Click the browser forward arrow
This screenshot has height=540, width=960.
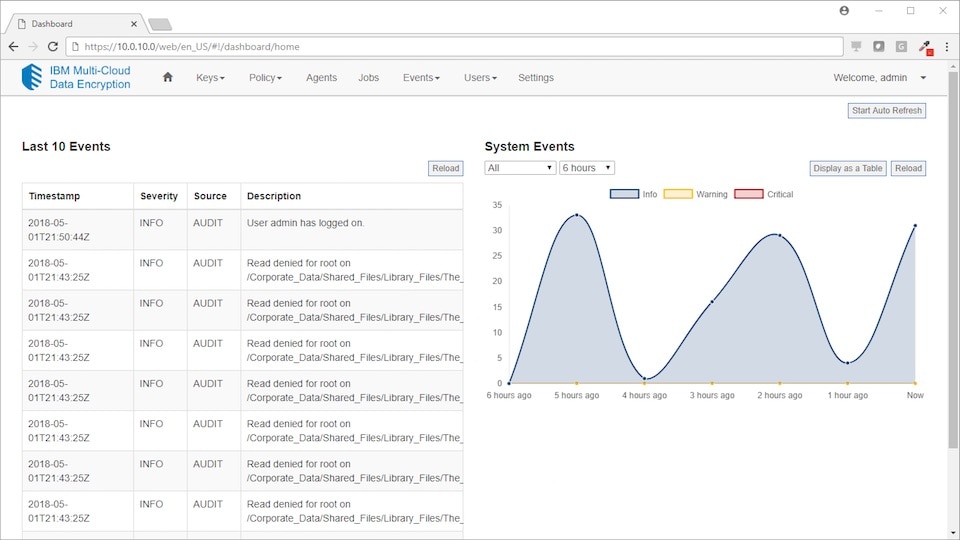(x=33, y=47)
